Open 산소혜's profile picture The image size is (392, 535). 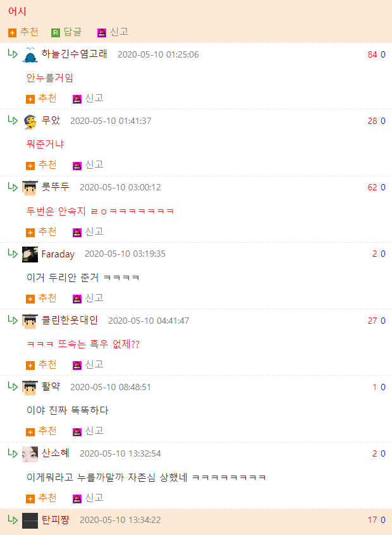[x=30, y=454]
